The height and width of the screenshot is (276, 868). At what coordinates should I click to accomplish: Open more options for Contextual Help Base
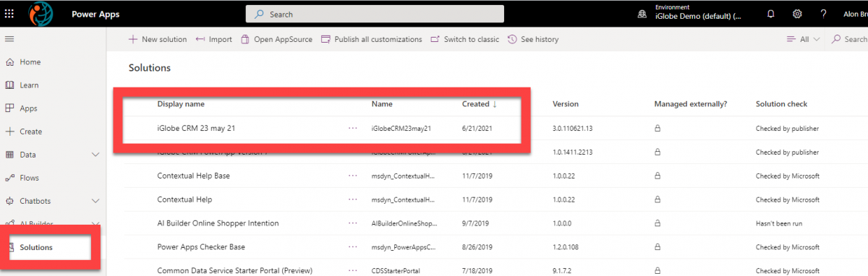click(353, 176)
